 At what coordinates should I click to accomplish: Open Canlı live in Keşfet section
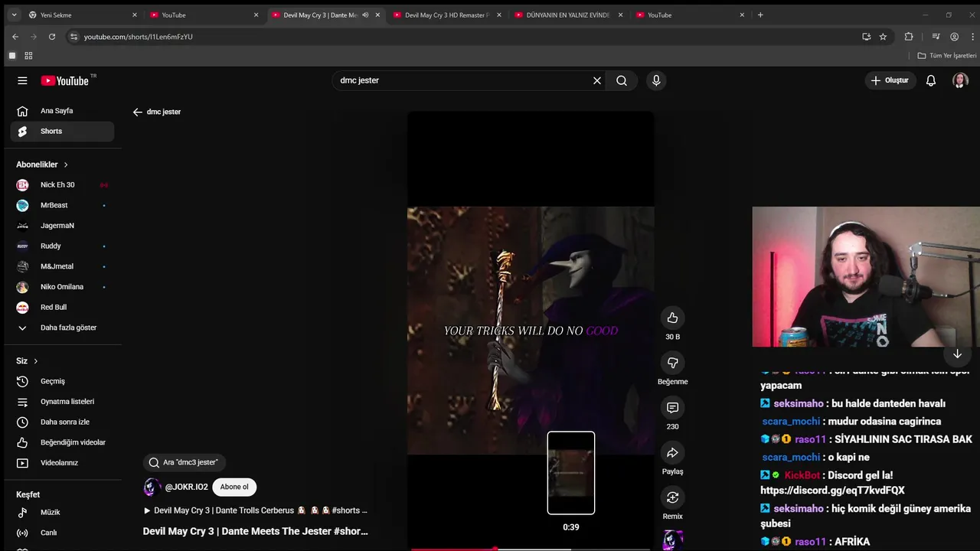[62, 533]
